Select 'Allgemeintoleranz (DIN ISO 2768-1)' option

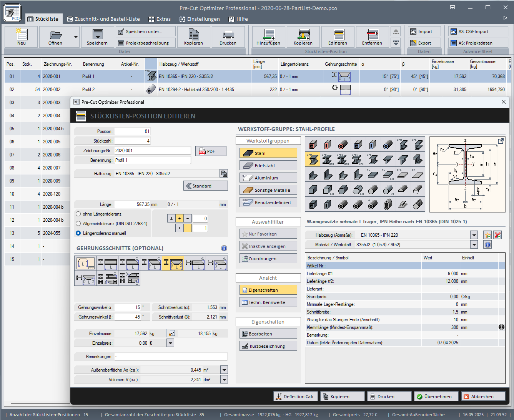(78, 224)
